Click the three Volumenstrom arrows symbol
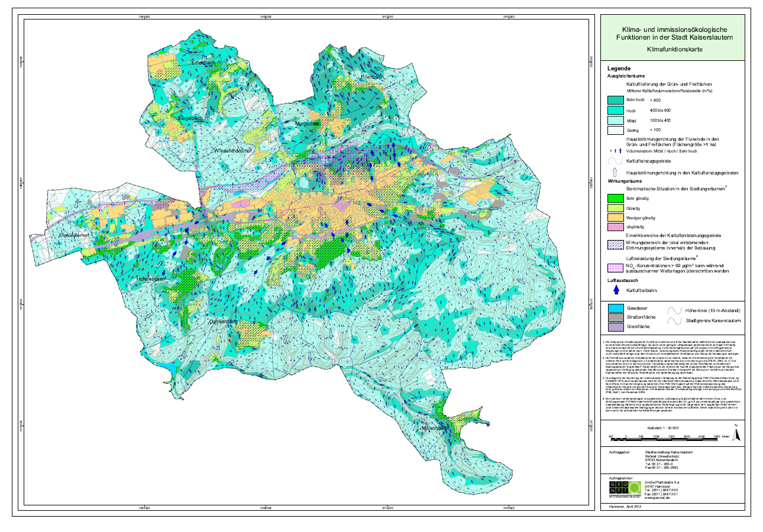763x532 pixels. click(616, 150)
